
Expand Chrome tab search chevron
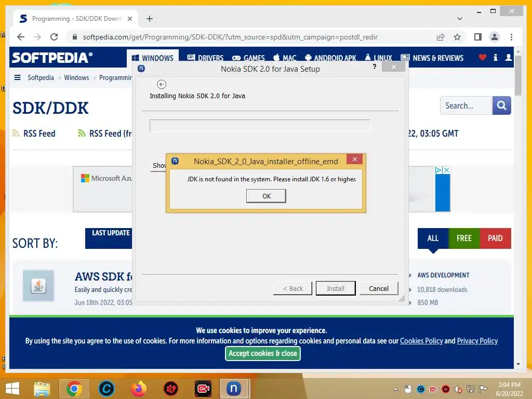460,19
